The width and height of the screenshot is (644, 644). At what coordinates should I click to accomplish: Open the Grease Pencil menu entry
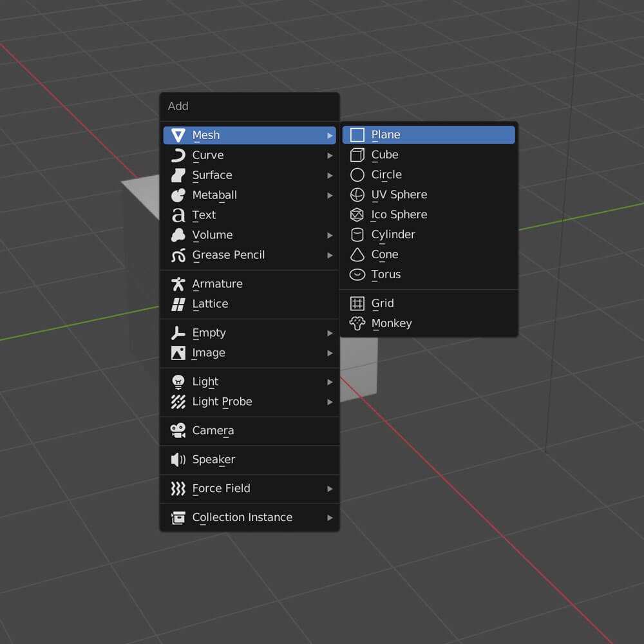(229, 255)
